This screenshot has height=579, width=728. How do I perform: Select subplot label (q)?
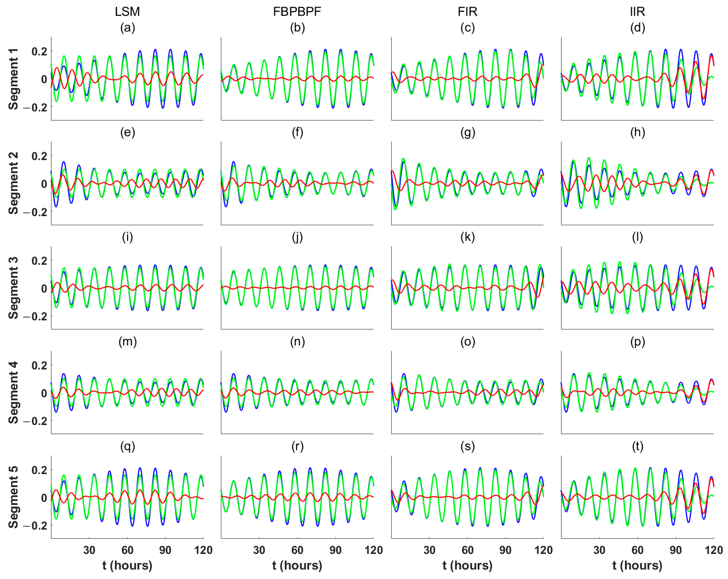128,446
